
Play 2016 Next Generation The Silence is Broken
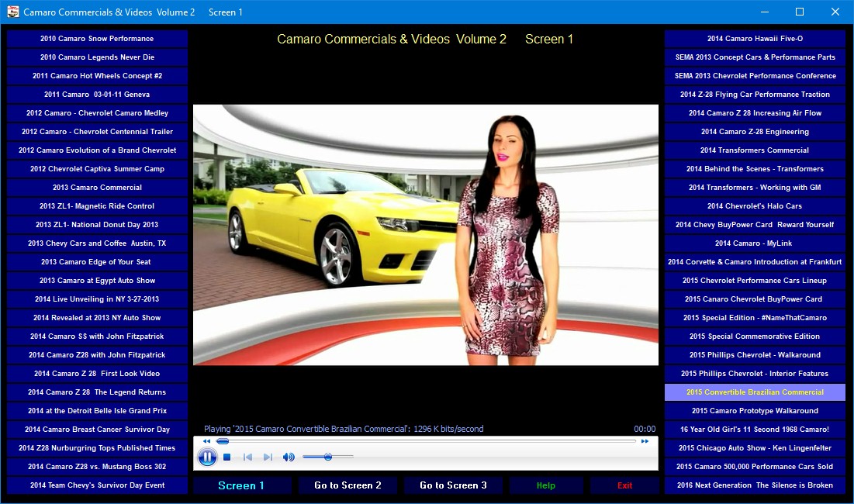click(x=755, y=485)
